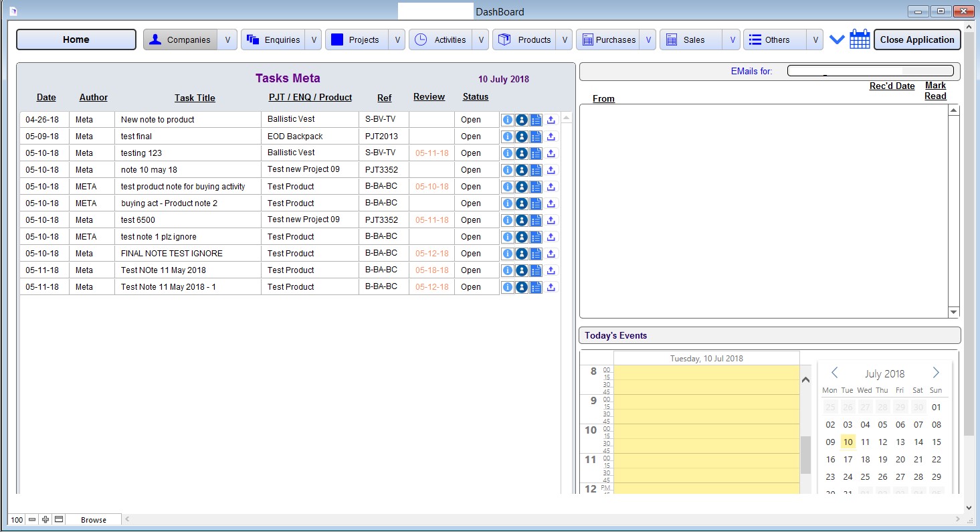980x532 pixels.
Task: Go to next month in mini calendar
Action: (x=935, y=373)
